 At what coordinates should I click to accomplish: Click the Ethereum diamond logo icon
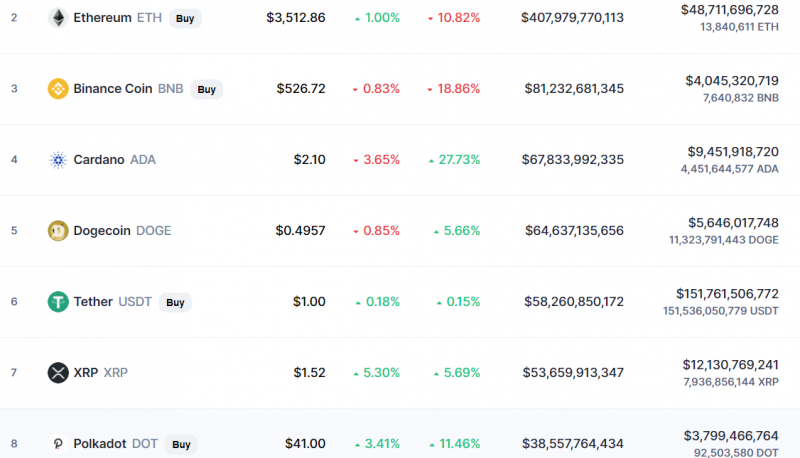tap(58, 18)
